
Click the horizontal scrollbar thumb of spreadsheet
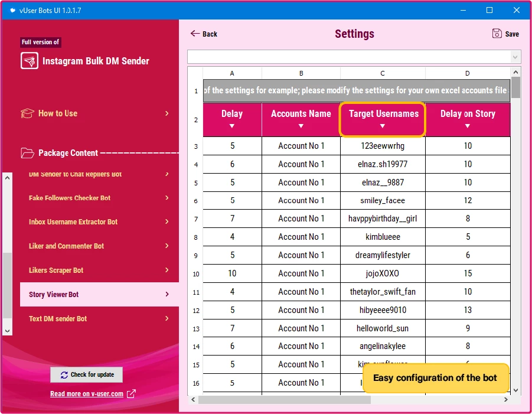(285, 400)
